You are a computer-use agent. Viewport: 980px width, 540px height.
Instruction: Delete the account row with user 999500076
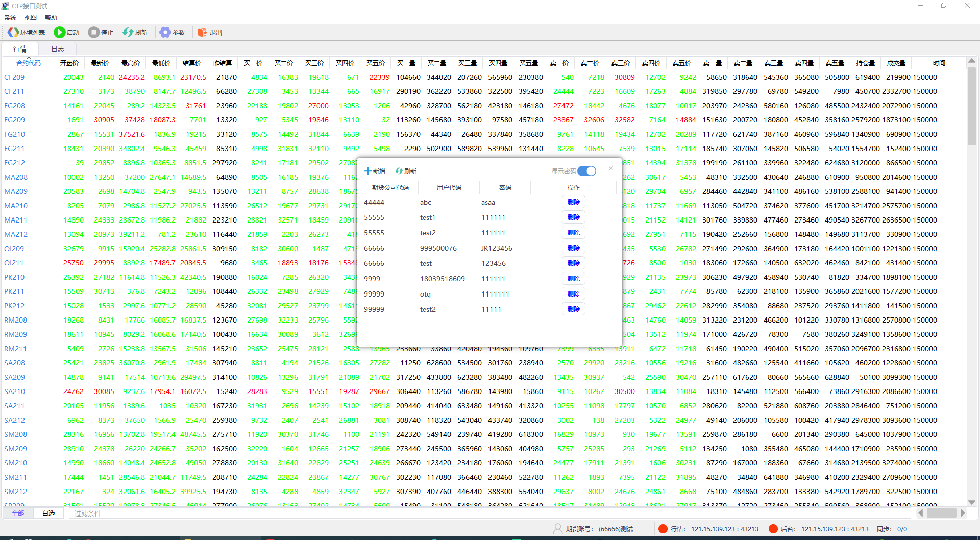pyautogui.click(x=574, y=248)
